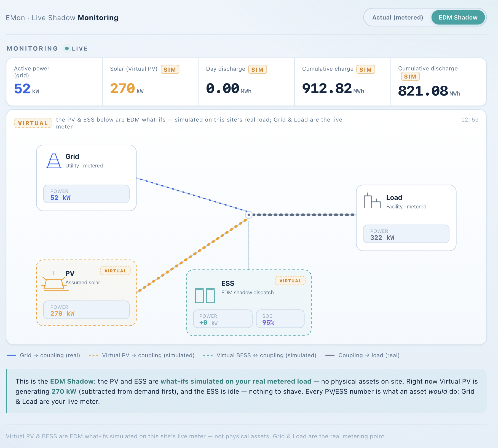Image resolution: width=498 pixels, height=448 pixels.
Task: Open the Cumulative discharge 821.08 MWh card
Action: (x=438, y=82)
